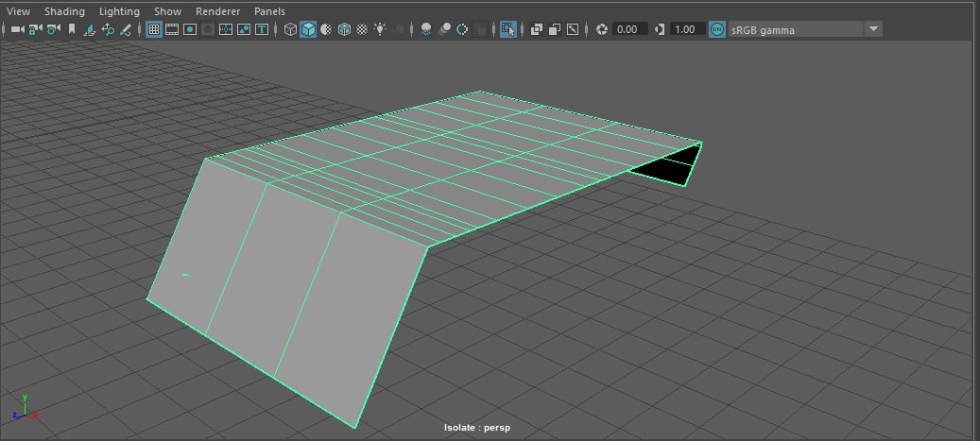Click the Image Plane icon

(x=90, y=29)
